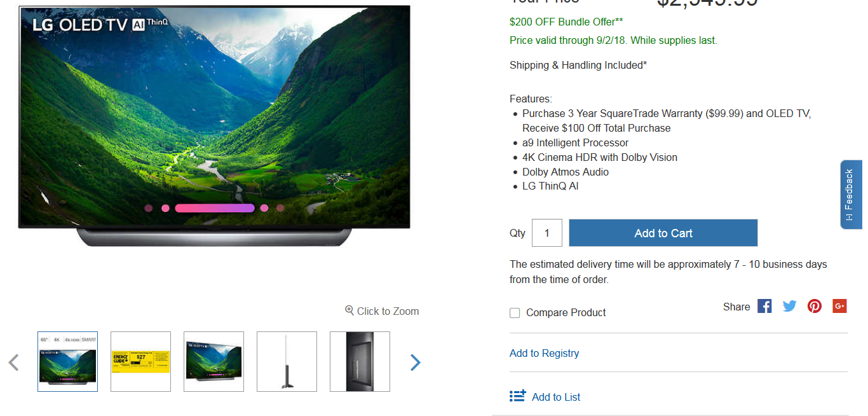Select the yellow Energy Guide thumbnail

point(140,361)
